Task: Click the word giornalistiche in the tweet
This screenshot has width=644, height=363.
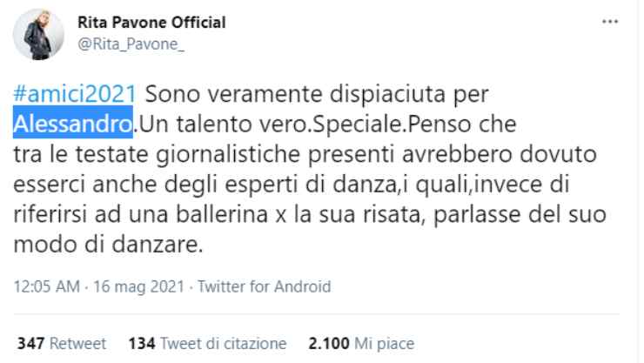Action: [225, 154]
